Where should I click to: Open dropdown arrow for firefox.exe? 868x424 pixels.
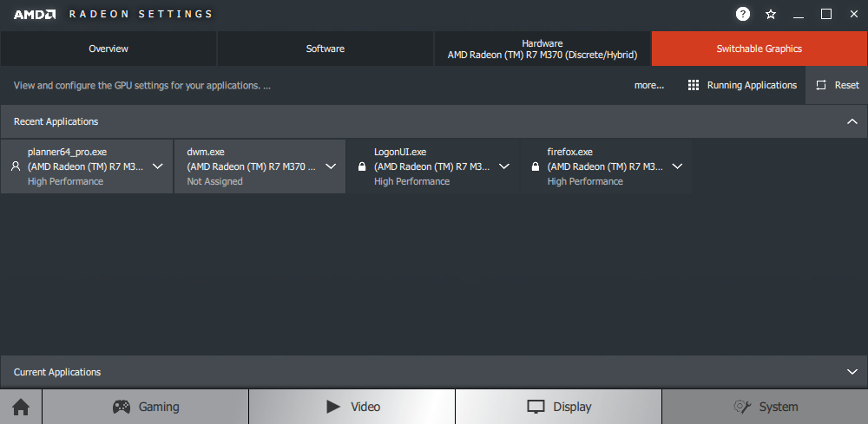tap(678, 166)
